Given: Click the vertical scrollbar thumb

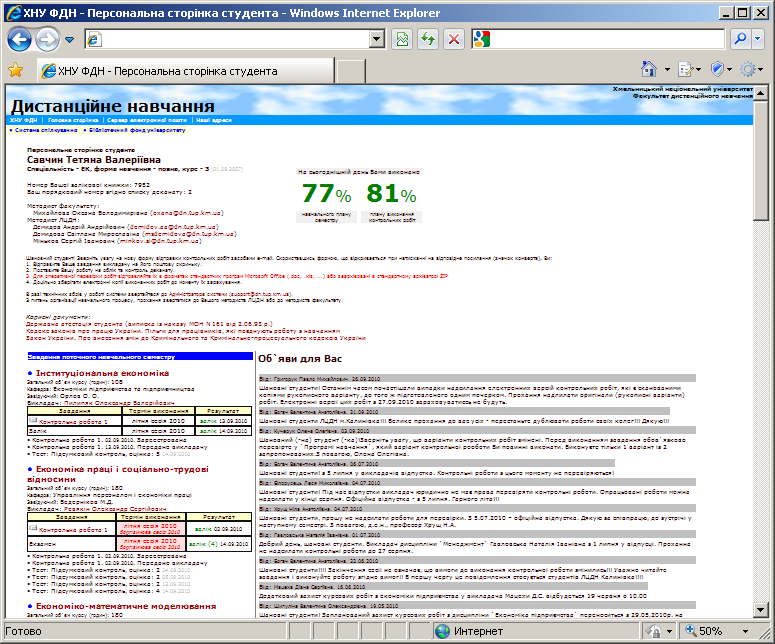Looking at the screenshot, I should click(x=761, y=160).
